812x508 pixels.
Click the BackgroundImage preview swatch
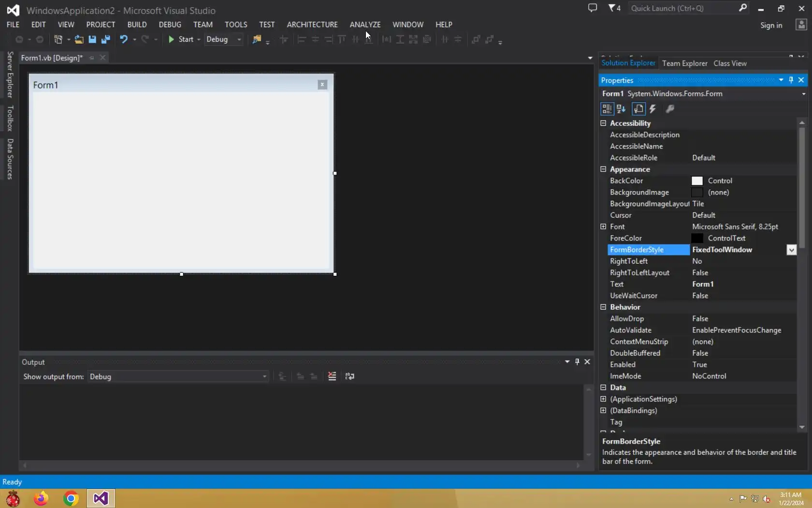pyautogui.click(x=697, y=193)
